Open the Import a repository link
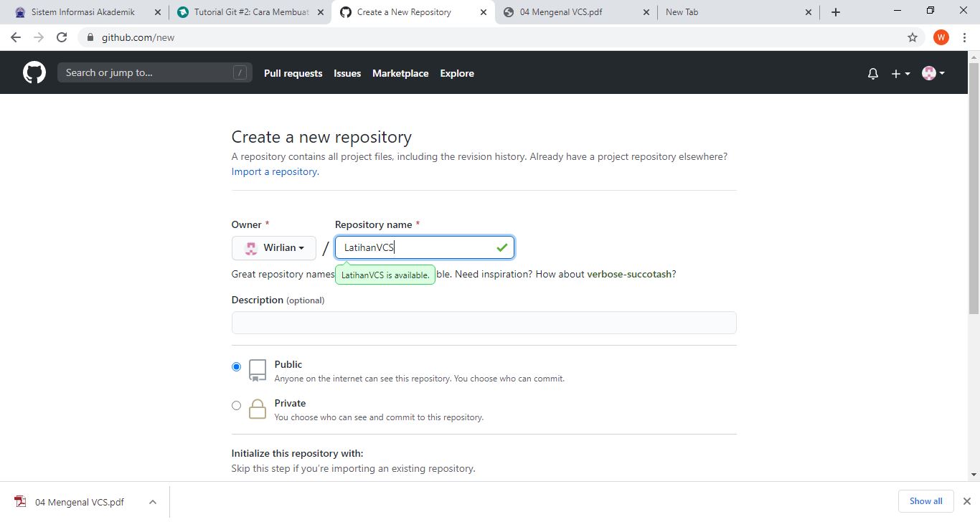The width and height of the screenshot is (980, 522). click(x=273, y=171)
